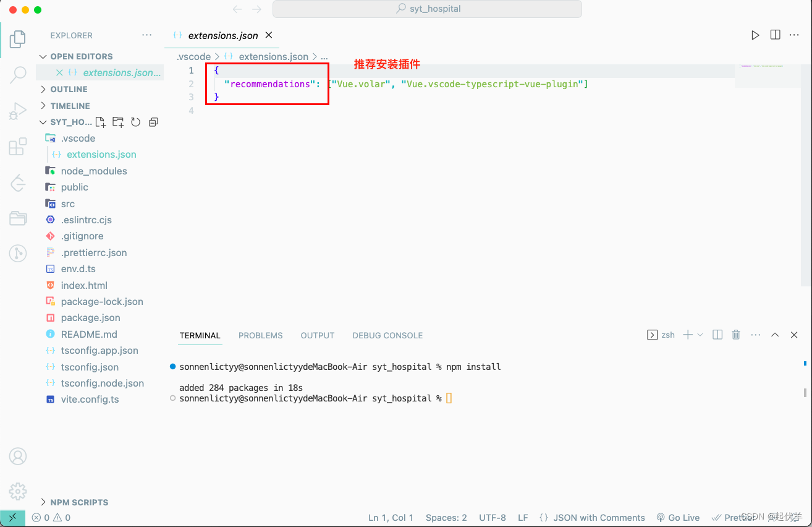Switch to the Output tab
812x527 pixels.
tap(318, 335)
